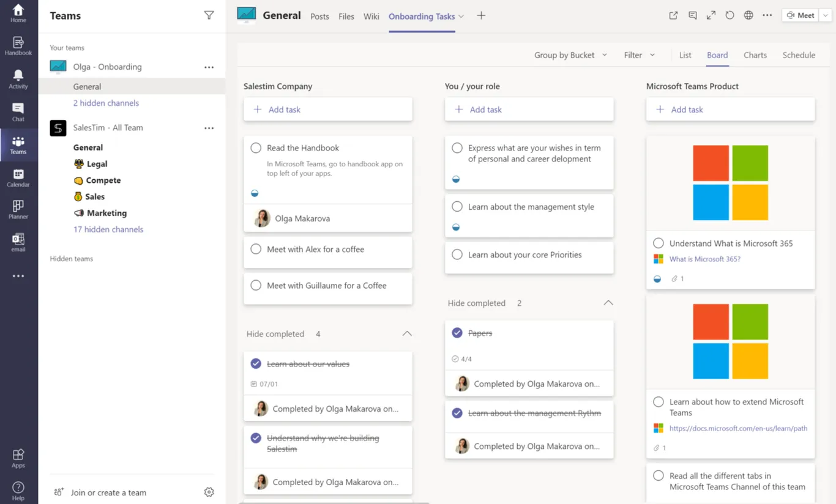Open the Chat icon in the rail
The height and width of the screenshot is (504, 836).
tap(18, 112)
